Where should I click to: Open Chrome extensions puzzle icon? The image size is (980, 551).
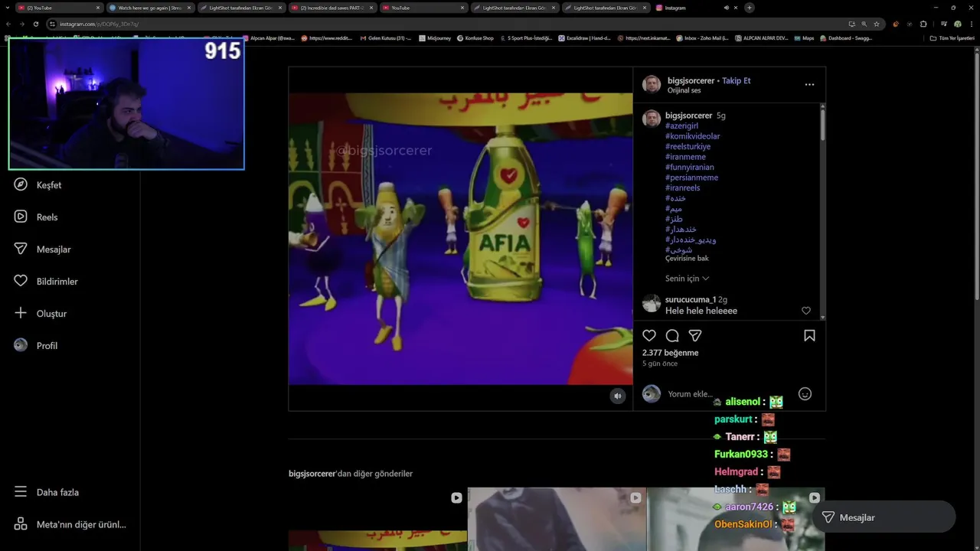[923, 24]
